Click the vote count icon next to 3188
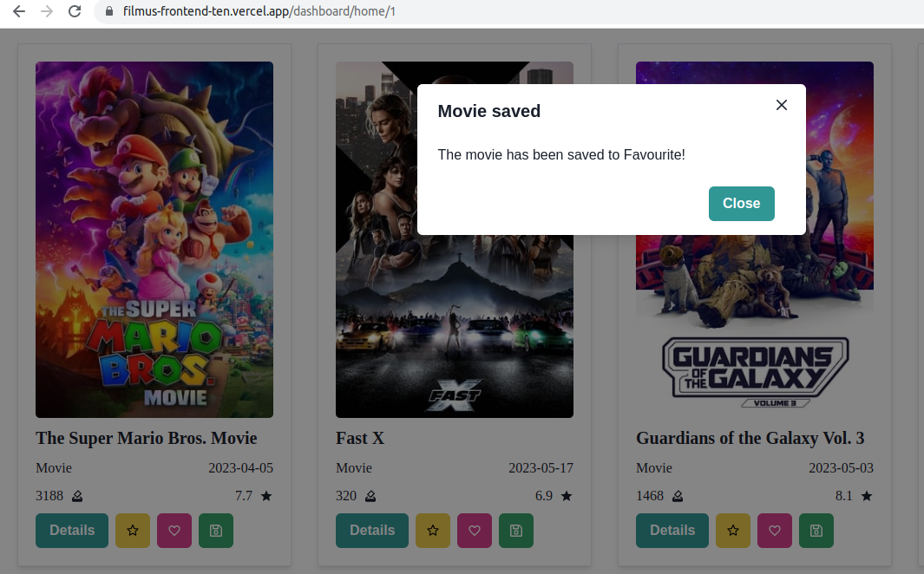 [x=77, y=496]
